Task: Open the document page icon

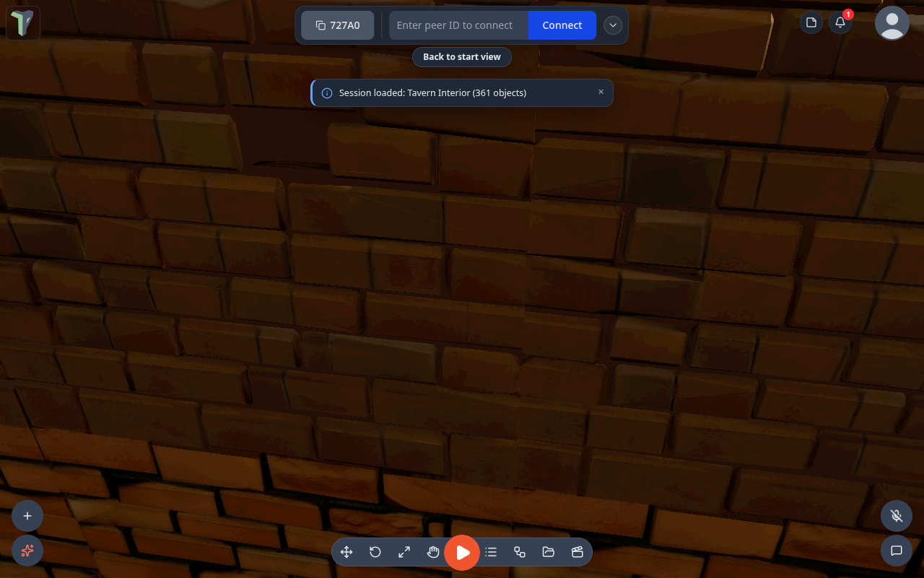Action: pos(811,22)
